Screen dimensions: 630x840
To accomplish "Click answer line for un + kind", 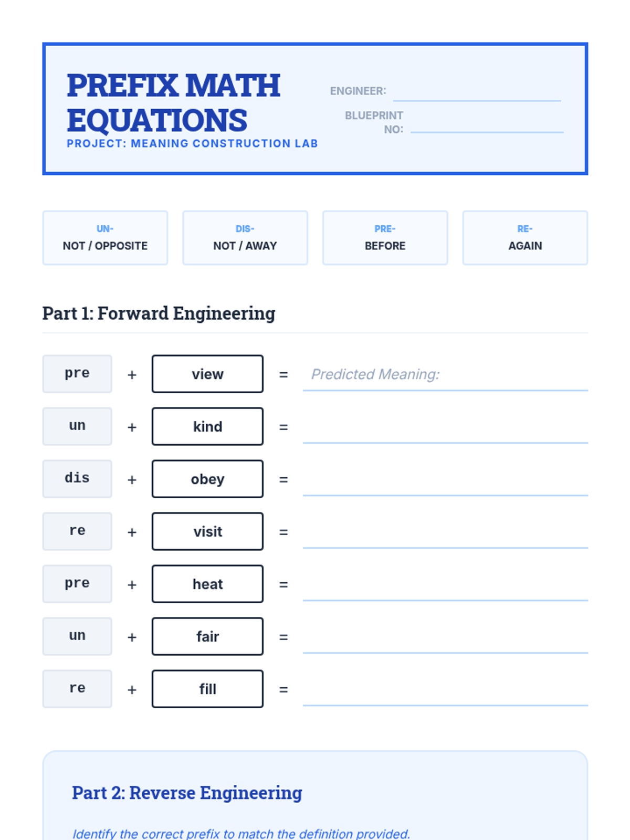I will (445, 427).
